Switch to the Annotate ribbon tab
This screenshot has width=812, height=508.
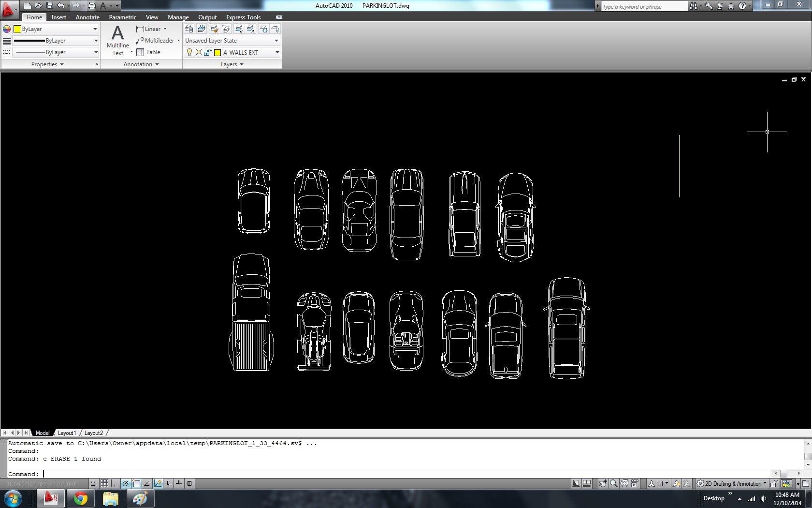click(x=87, y=17)
